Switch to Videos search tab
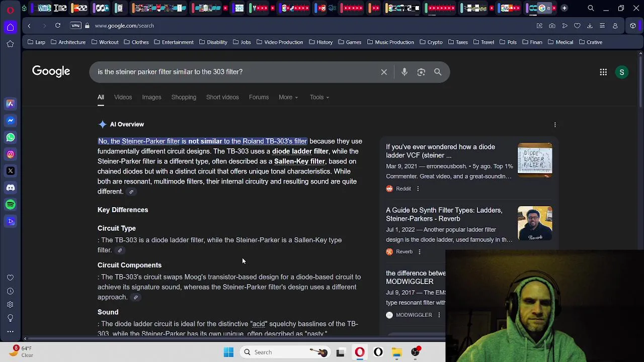644x362 pixels. coord(123,97)
